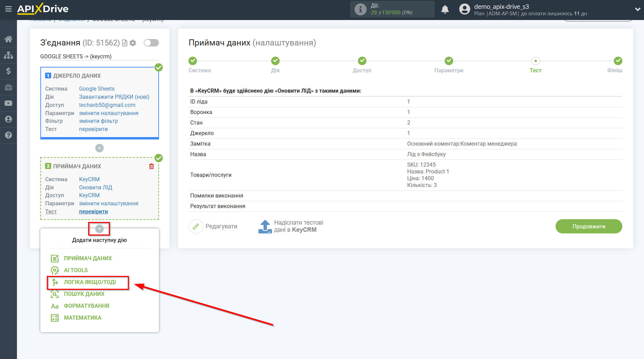Go to Доступ step
Viewport: 644px width, 359px height.
(362, 61)
